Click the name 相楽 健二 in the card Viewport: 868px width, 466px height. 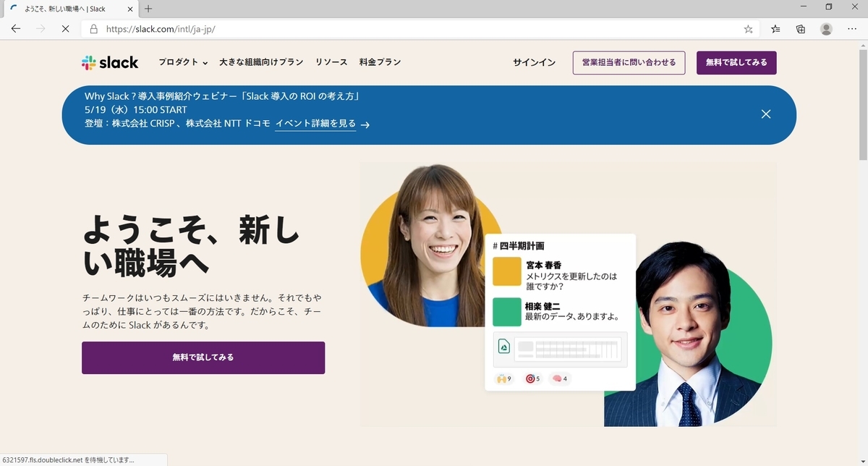point(543,305)
